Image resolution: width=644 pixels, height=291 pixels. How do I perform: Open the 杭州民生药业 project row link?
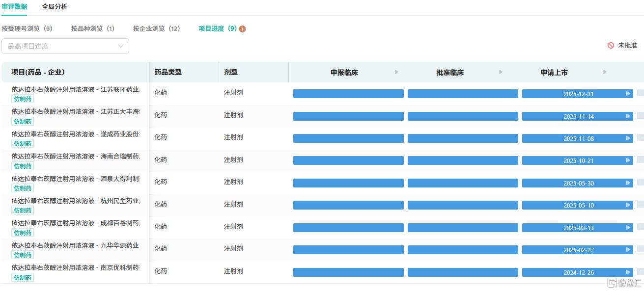[x=76, y=201]
